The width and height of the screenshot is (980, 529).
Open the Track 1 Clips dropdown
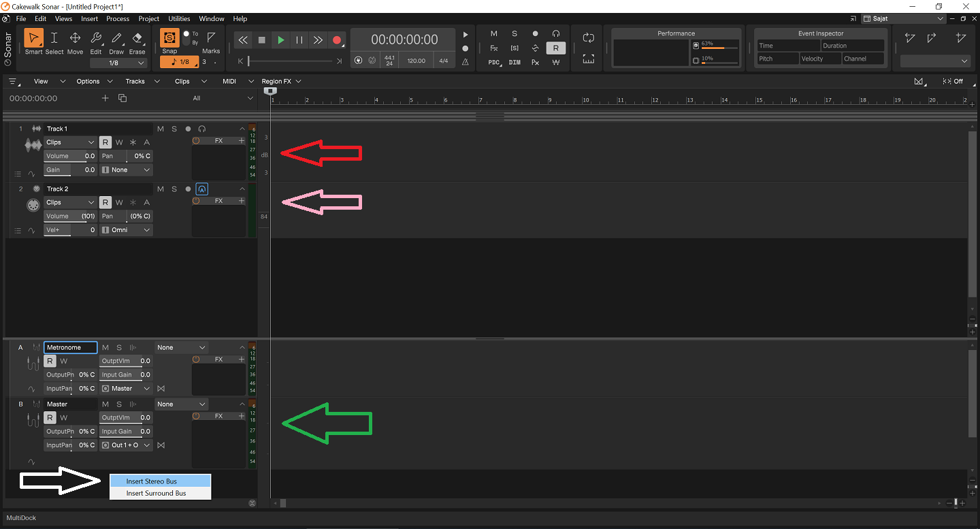(x=71, y=142)
